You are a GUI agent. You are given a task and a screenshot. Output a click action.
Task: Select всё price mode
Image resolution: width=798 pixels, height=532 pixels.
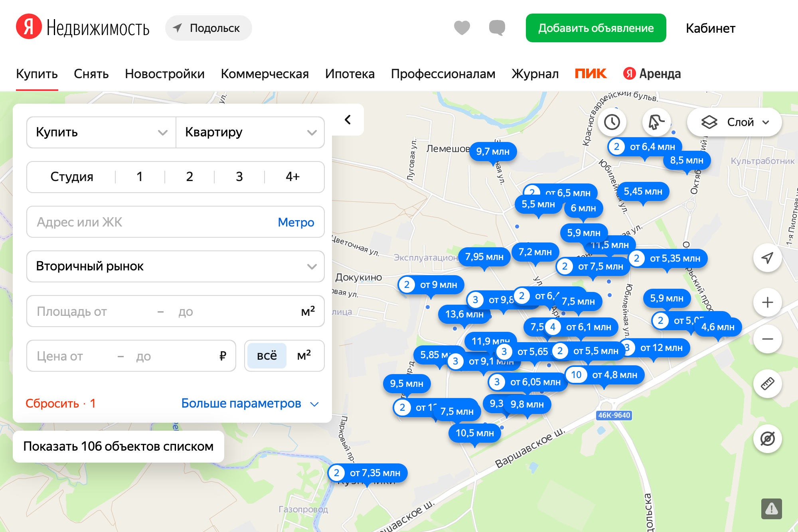267,356
